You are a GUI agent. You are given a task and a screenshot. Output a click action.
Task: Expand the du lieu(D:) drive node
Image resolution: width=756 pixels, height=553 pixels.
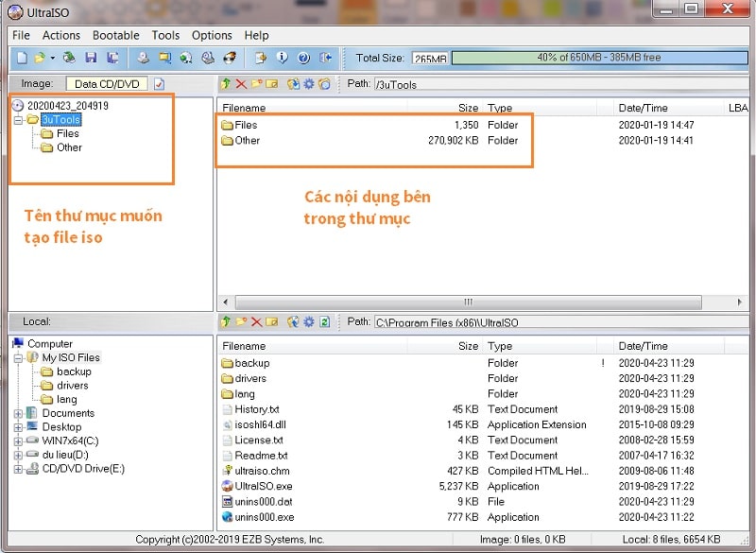click(x=18, y=455)
